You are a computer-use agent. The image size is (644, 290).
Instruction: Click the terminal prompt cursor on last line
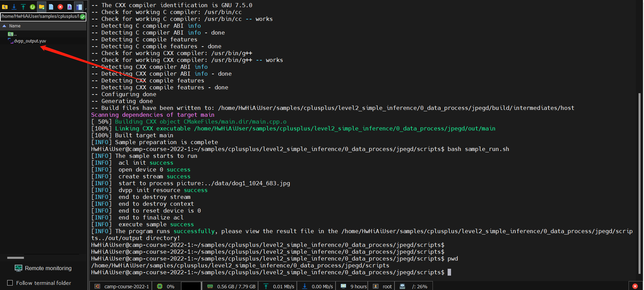pos(449,272)
